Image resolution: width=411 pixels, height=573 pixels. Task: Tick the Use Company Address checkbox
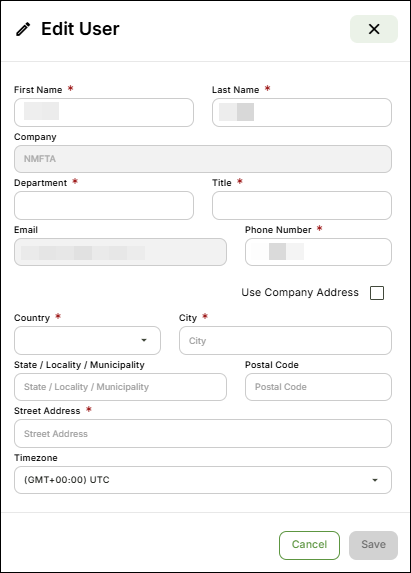tap(377, 293)
